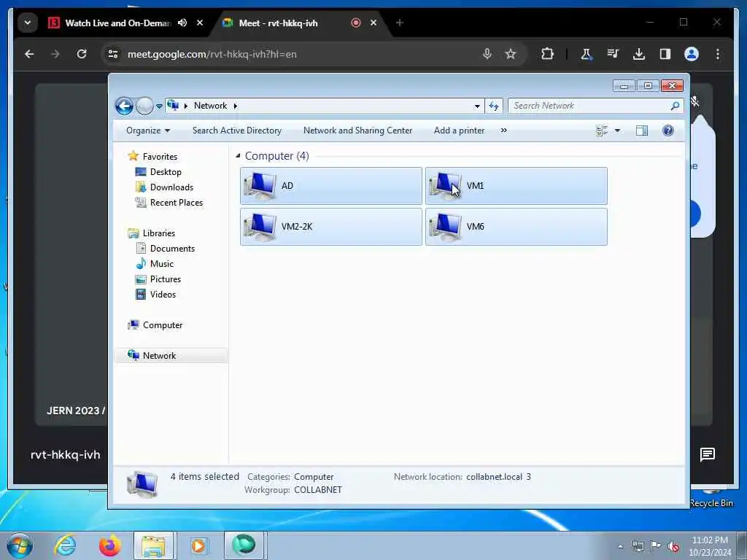Open Explorer help button

point(668,131)
